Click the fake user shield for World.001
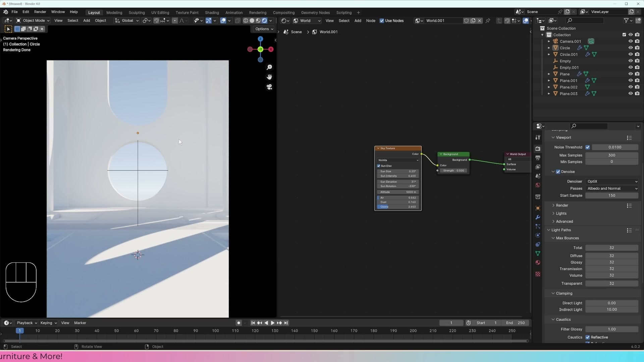The height and width of the screenshot is (362, 644). (466, 20)
